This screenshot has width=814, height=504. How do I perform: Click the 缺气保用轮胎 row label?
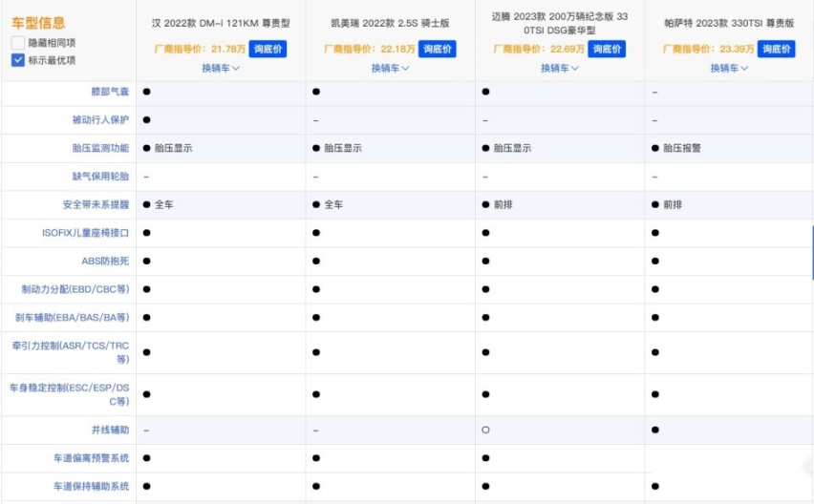(100, 177)
